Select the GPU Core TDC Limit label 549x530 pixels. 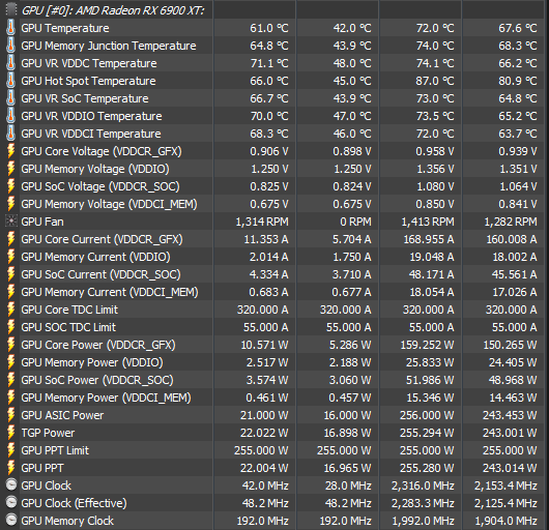[x=69, y=309]
